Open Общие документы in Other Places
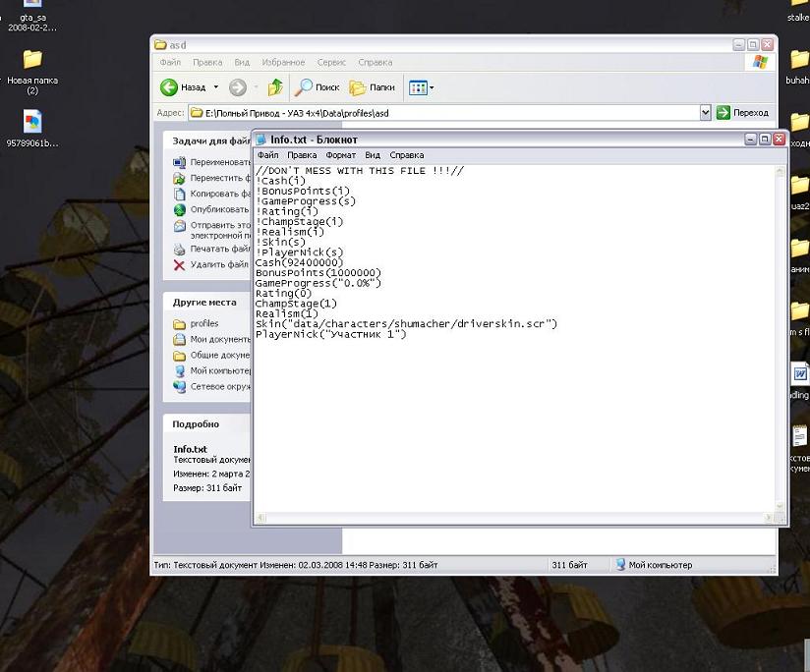 (x=220, y=355)
